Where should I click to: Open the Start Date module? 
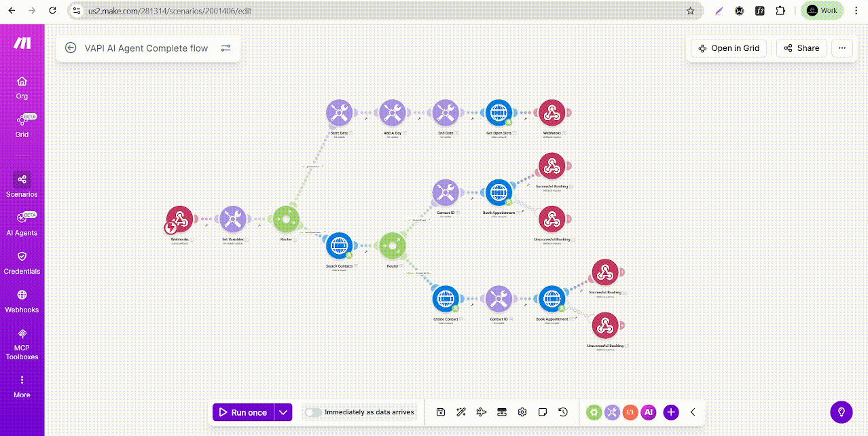(x=339, y=113)
